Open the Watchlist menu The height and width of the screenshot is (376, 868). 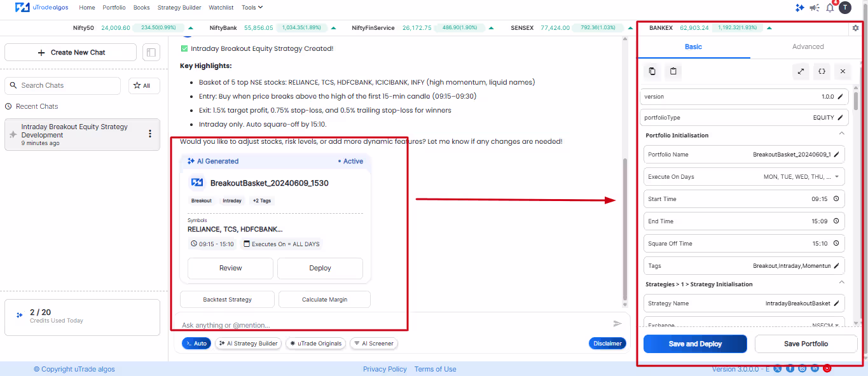tap(221, 8)
